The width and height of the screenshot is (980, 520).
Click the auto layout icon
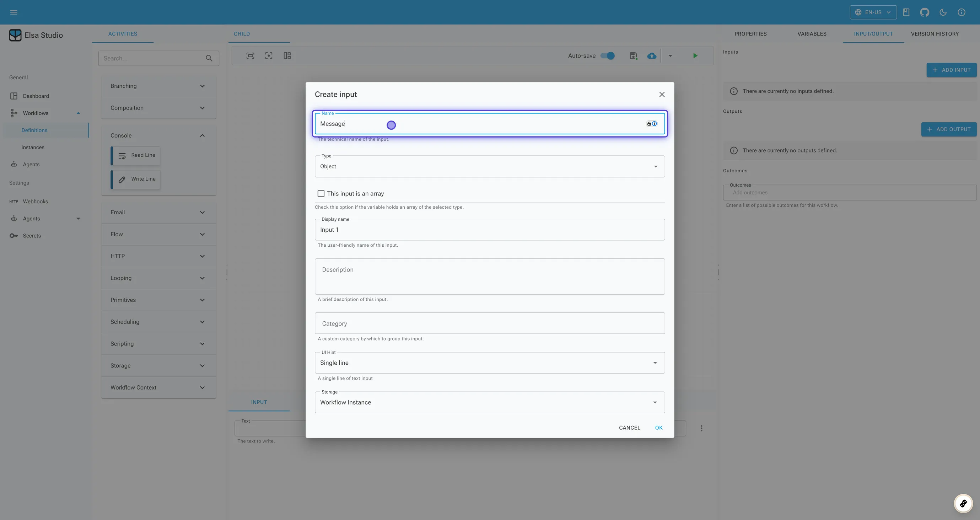click(287, 56)
